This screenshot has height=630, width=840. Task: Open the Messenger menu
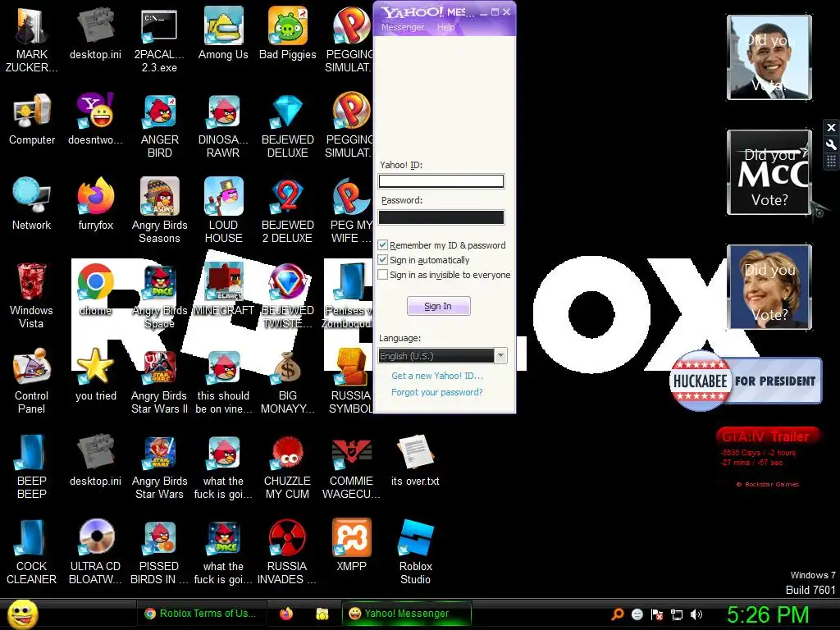tap(402, 27)
